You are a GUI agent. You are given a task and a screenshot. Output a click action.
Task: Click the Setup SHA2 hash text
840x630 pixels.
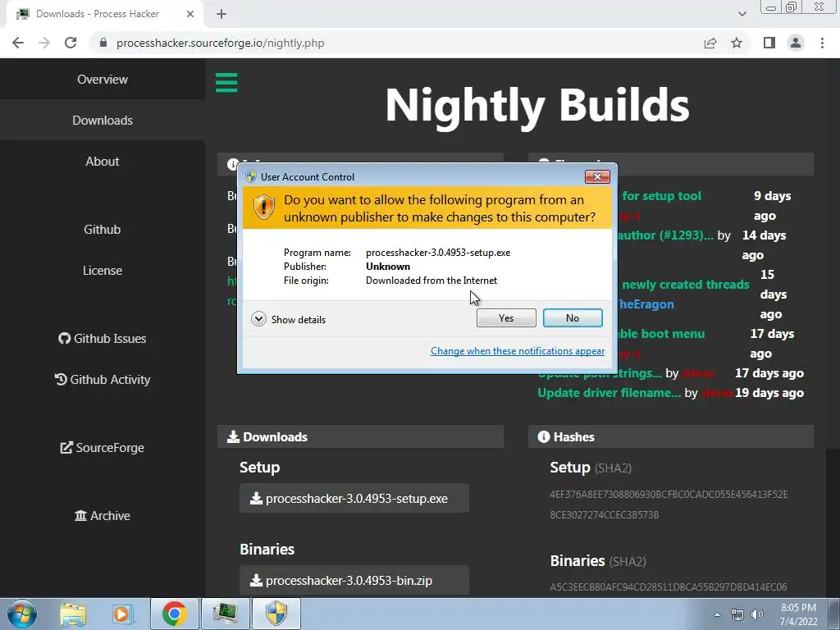669,504
